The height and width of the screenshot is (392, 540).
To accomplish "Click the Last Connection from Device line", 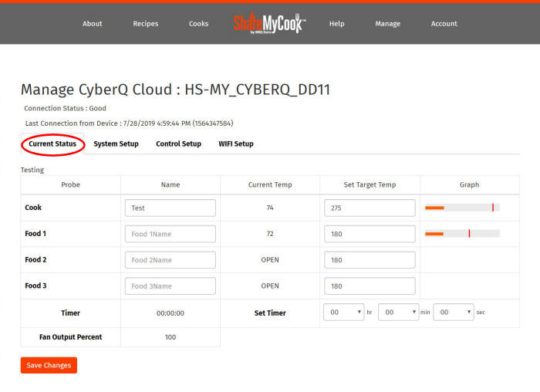I will point(129,123).
